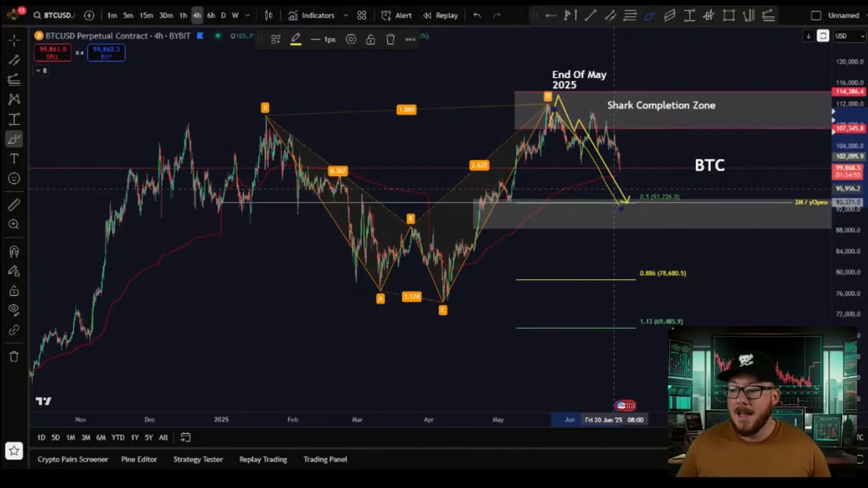868x488 pixels.
Task: Open line color pencil with yellow swatch
Action: [296, 39]
